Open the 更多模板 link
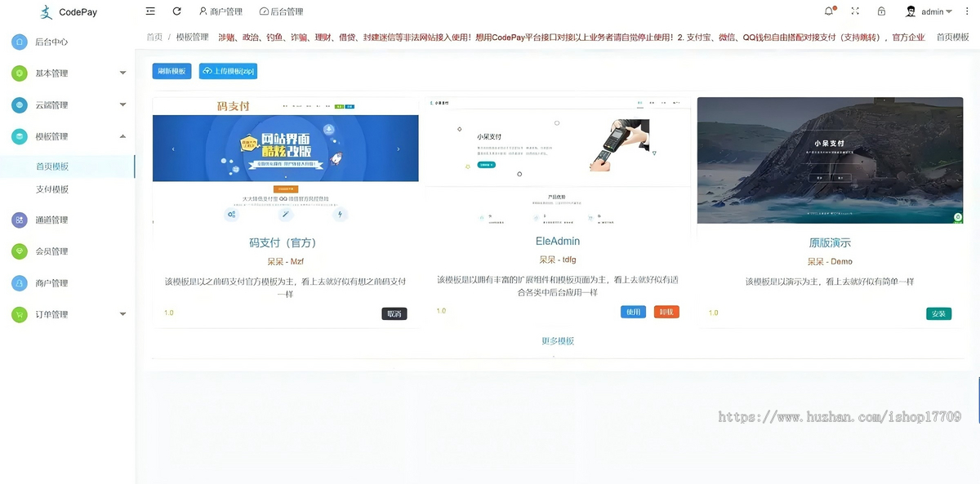The width and height of the screenshot is (980, 484). click(558, 341)
